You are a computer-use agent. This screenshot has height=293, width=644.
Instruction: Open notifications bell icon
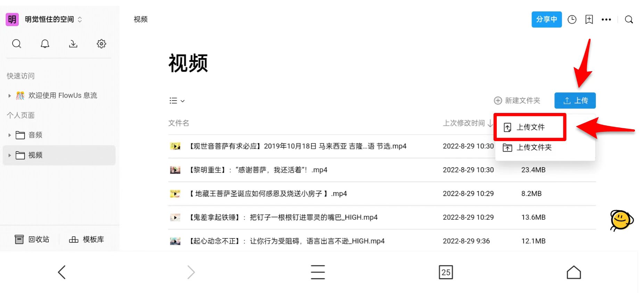tap(45, 44)
